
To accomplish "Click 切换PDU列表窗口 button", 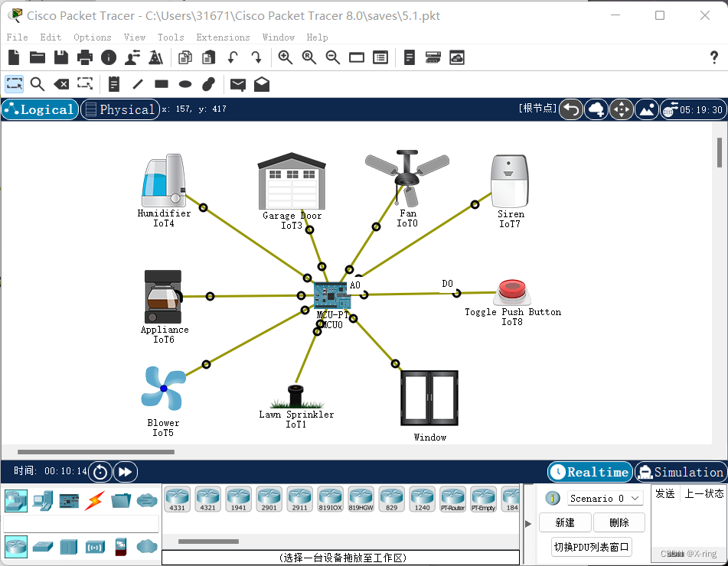I will (592, 547).
